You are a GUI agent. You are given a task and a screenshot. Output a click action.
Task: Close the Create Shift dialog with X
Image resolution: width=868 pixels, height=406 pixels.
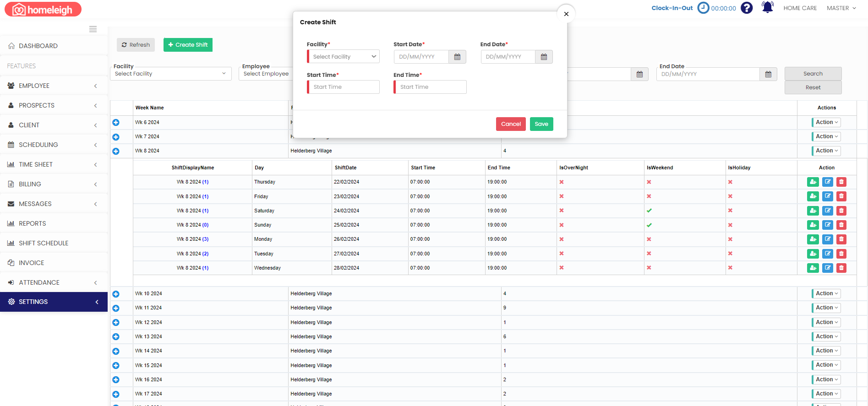click(566, 14)
